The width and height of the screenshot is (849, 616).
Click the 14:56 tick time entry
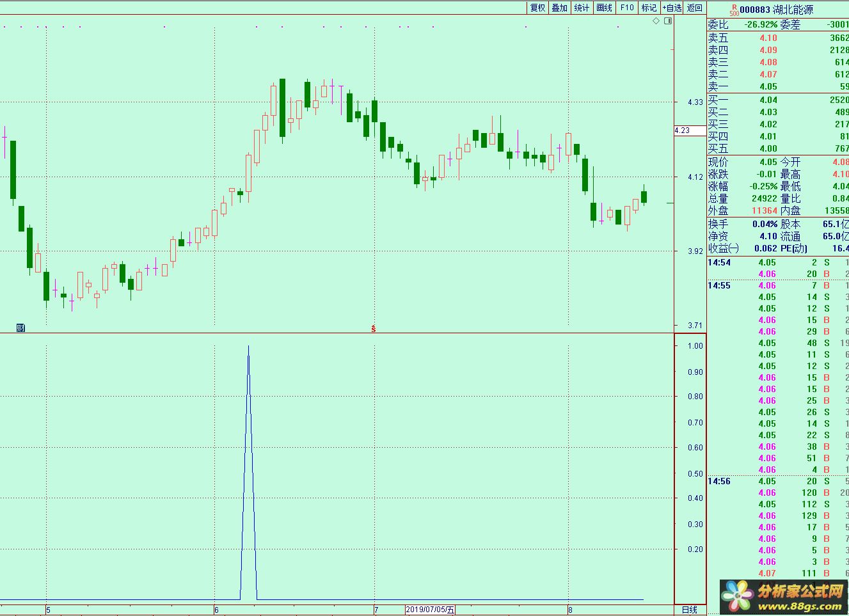pos(719,481)
